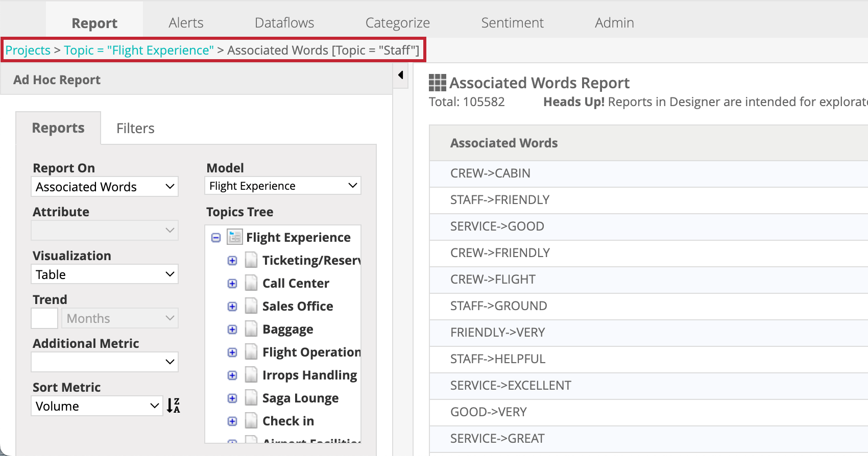This screenshot has width=868, height=456.
Task: Toggle the sort order A-Z icon
Action: click(173, 406)
